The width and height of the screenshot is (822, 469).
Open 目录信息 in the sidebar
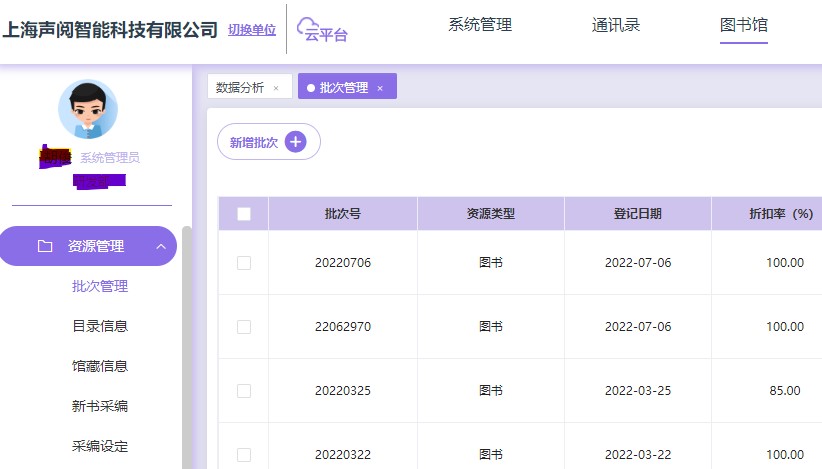point(100,326)
